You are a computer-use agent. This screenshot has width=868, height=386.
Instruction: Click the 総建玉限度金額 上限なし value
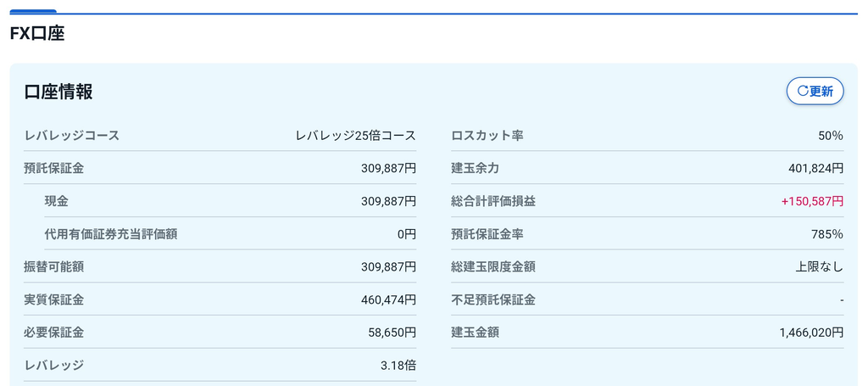pyautogui.click(x=820, y=267)
